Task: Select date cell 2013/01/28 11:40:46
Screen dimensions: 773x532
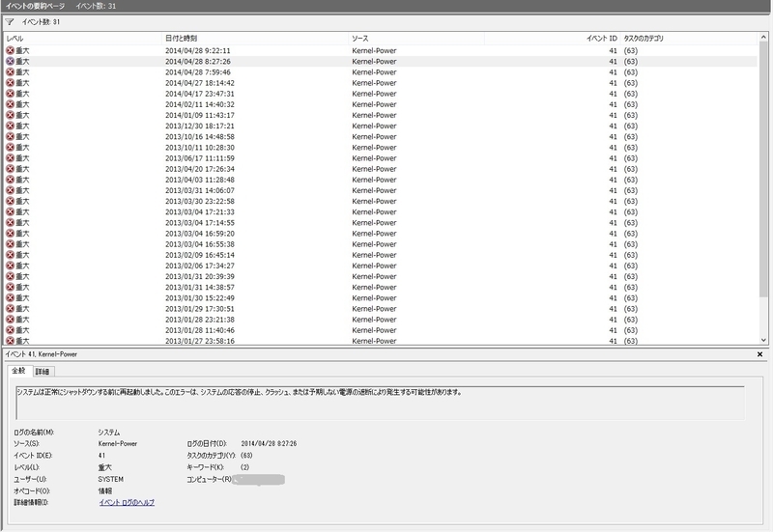Action: pos(200,330)
